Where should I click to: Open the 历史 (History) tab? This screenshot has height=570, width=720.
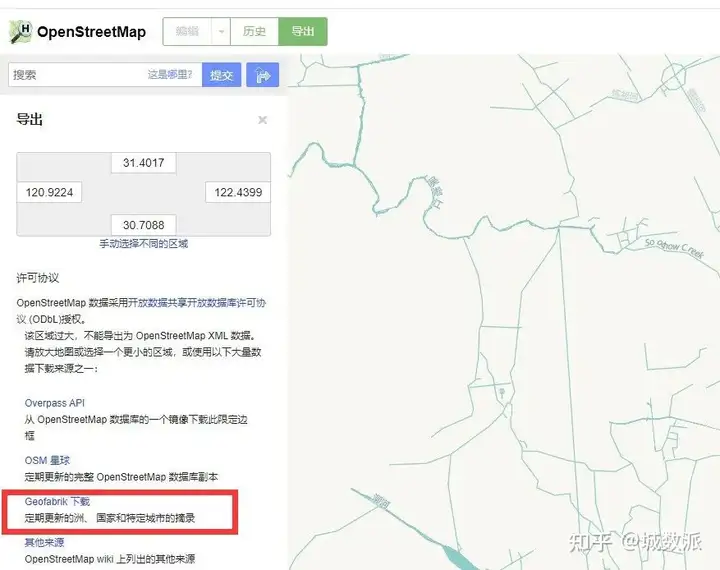254,32
